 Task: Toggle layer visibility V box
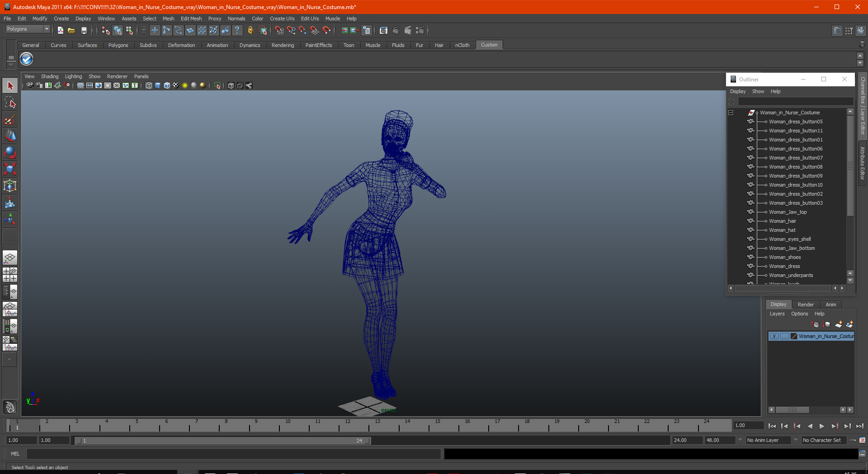coord(774,336)
